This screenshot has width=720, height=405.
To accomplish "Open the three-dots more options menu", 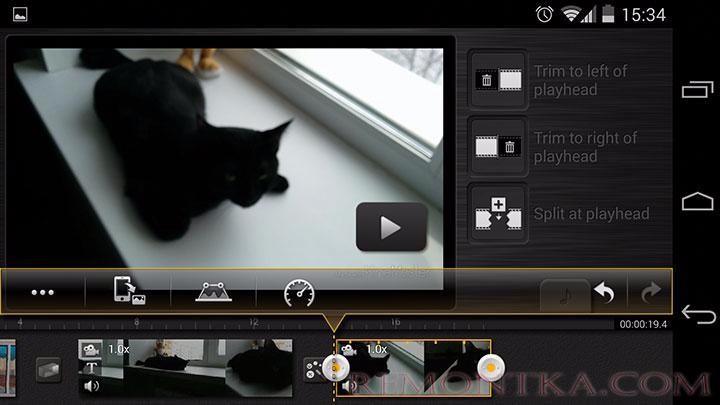I will click(43, 293).
